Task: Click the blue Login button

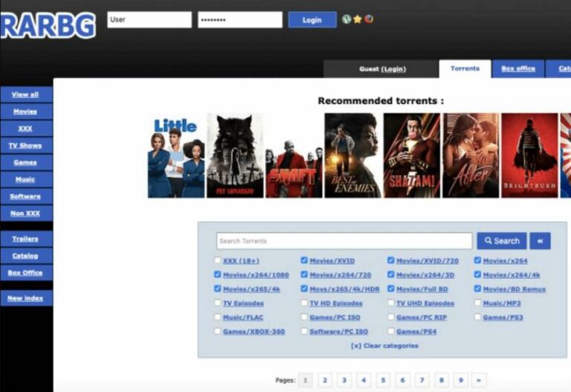Action: pos(312,19)
